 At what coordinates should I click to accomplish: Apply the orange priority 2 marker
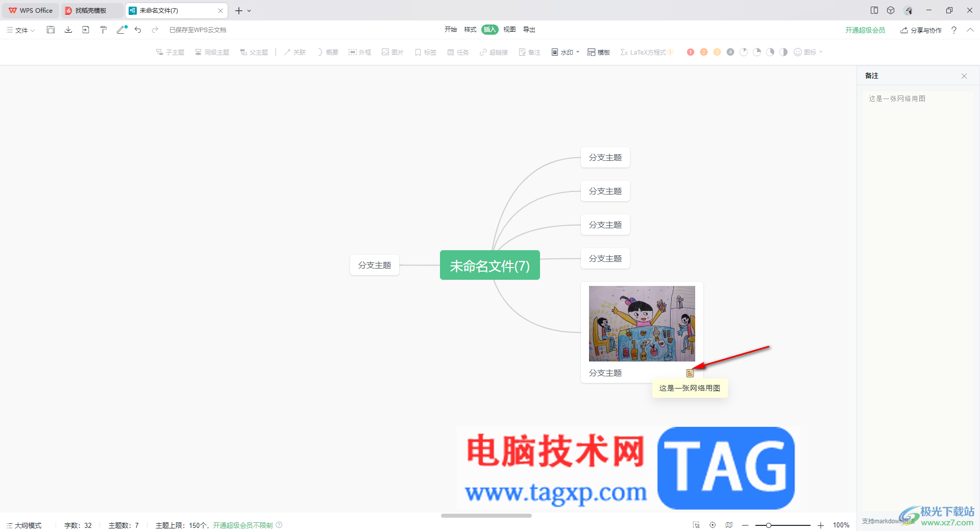pyautogui.click(x=704, y=52)
